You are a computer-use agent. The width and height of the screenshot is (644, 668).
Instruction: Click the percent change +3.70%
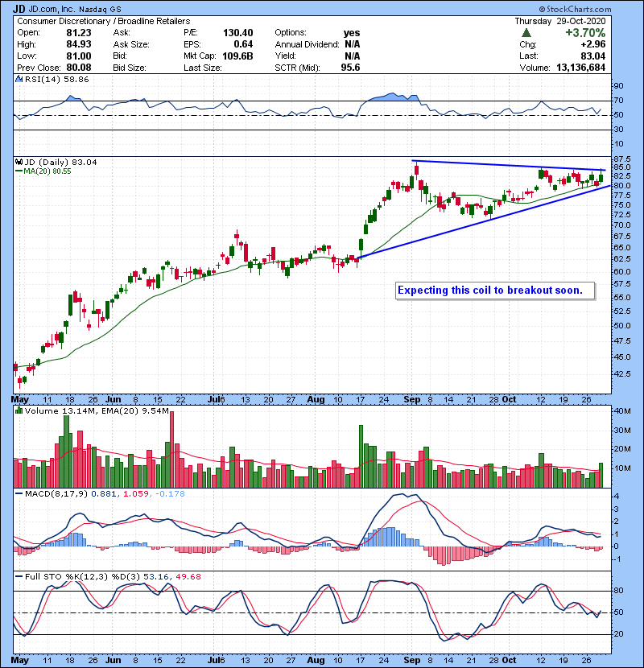[x=585, y=33]
